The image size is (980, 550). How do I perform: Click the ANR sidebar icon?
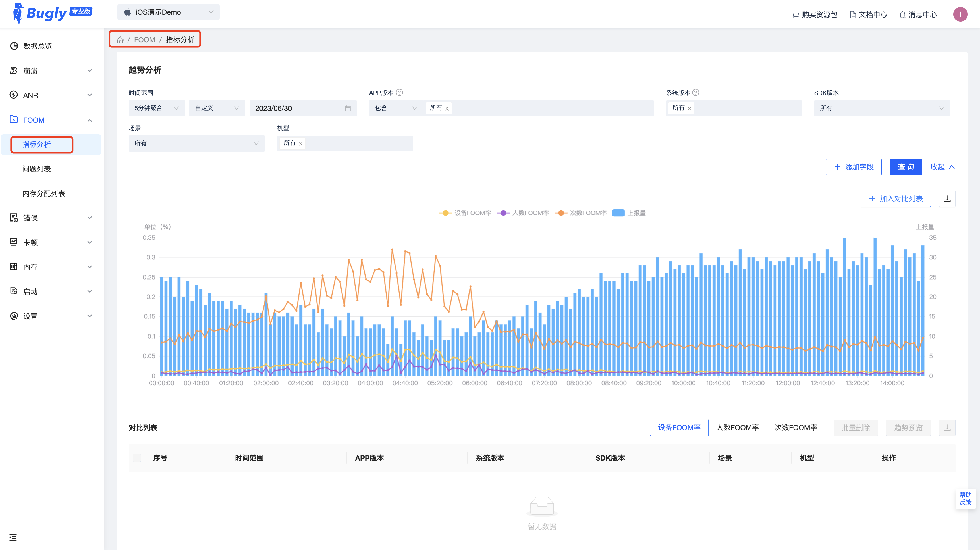click(x=14, y=95)
